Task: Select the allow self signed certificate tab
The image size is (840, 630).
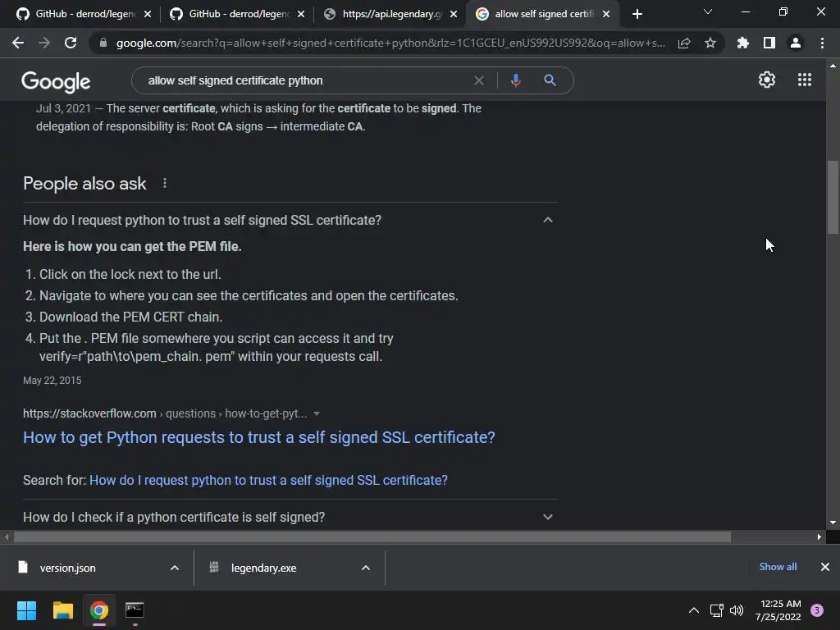Action: (x=542, y=14)
